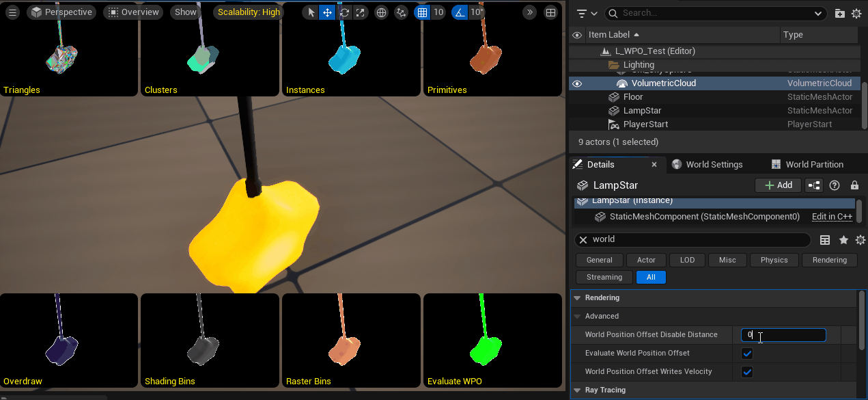868x400 pixels.
Task: Open Outliner search history dropdown arrow
Action: pyautogui.click(x=819, y=13)
